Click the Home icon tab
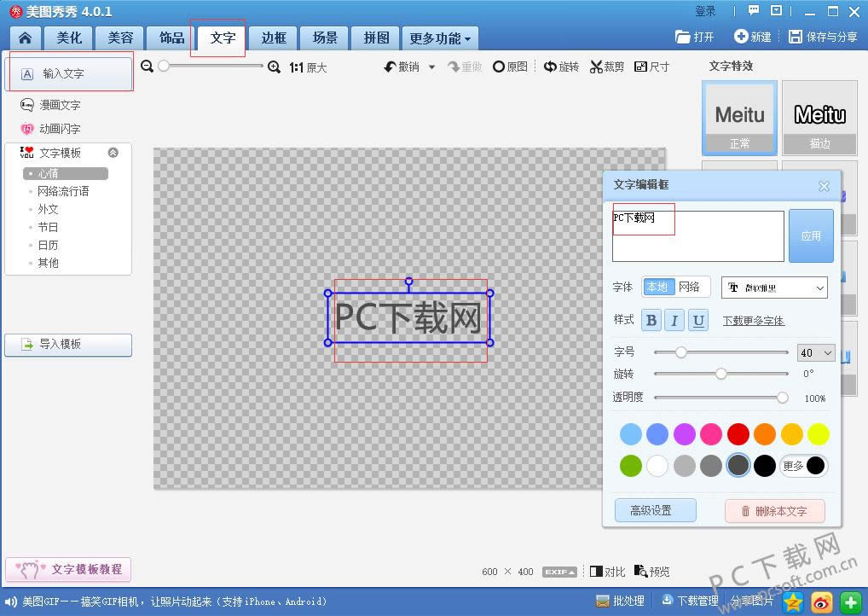The width and height of the screenshot is (868, 616). pyautogui.click(x=25, y=38)
